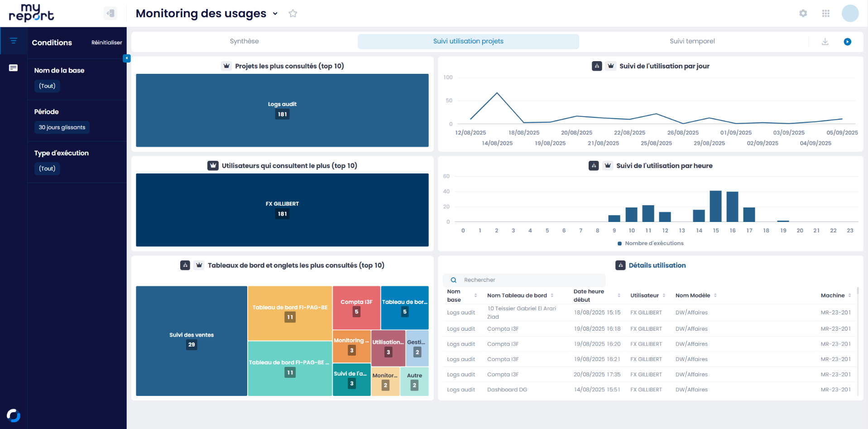The image size is (868, 429).
Task: Click Réinitialiser to reset conditions
Action: pyautogui.click(x=106, y=43)
